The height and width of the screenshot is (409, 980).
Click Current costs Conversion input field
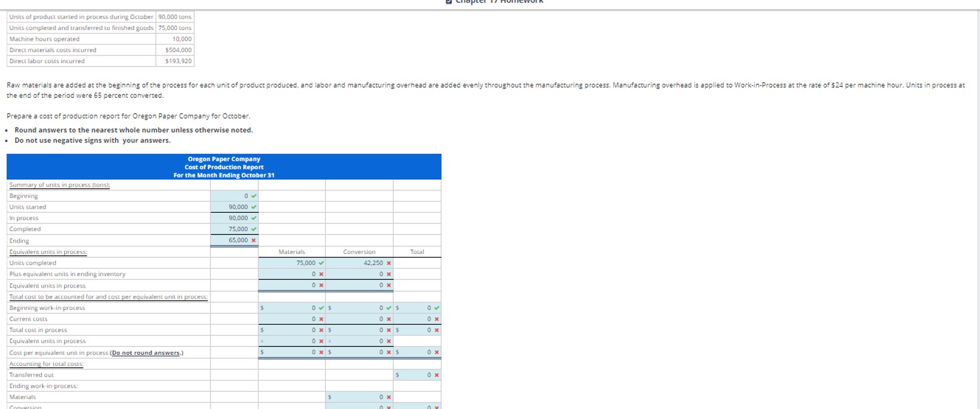click(359, 319)
